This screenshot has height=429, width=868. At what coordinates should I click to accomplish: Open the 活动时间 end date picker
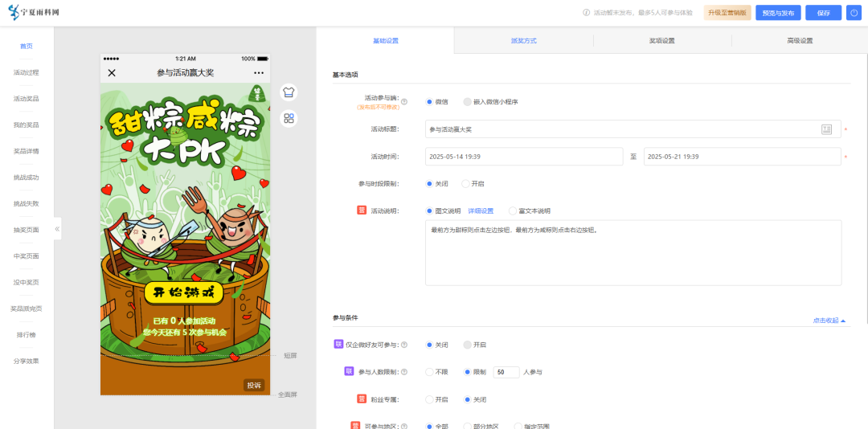pos(743,157)
